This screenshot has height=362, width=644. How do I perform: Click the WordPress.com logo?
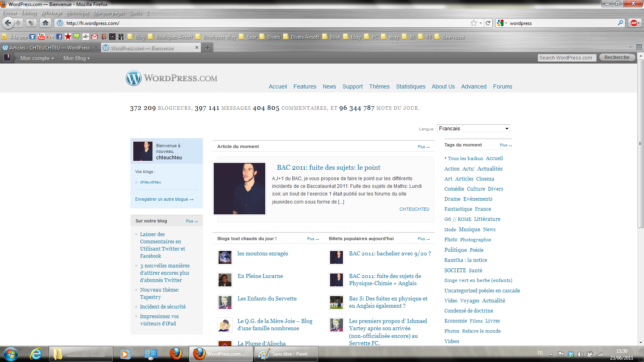[171, 78]
